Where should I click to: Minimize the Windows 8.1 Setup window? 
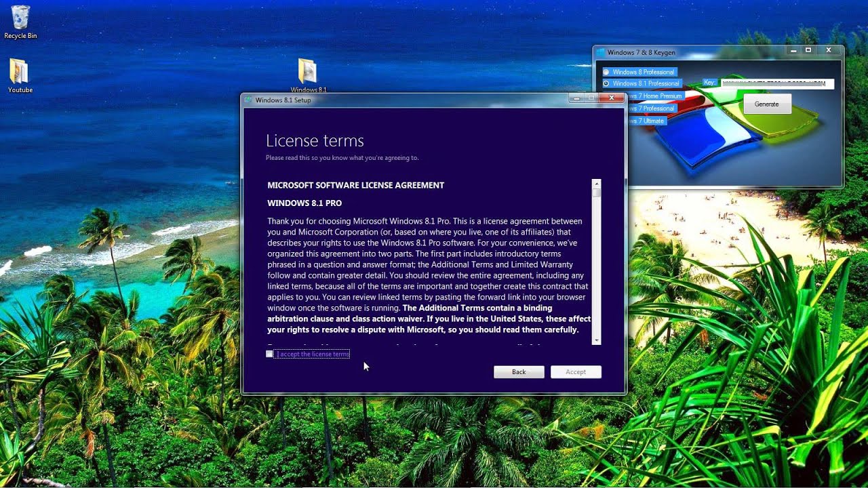(x=576, y=98)
